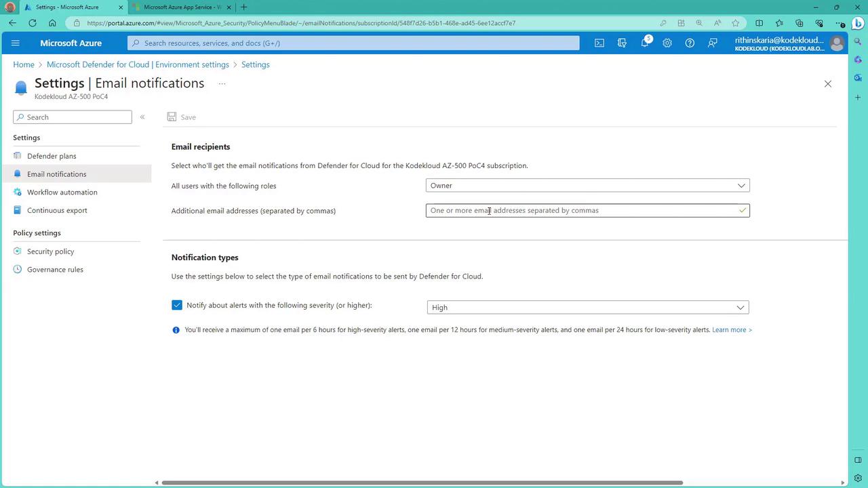This screenshot has width=868, height=488.
Task: Open Cloud Shell from the top bar
Action: click(x=599, y=43)
